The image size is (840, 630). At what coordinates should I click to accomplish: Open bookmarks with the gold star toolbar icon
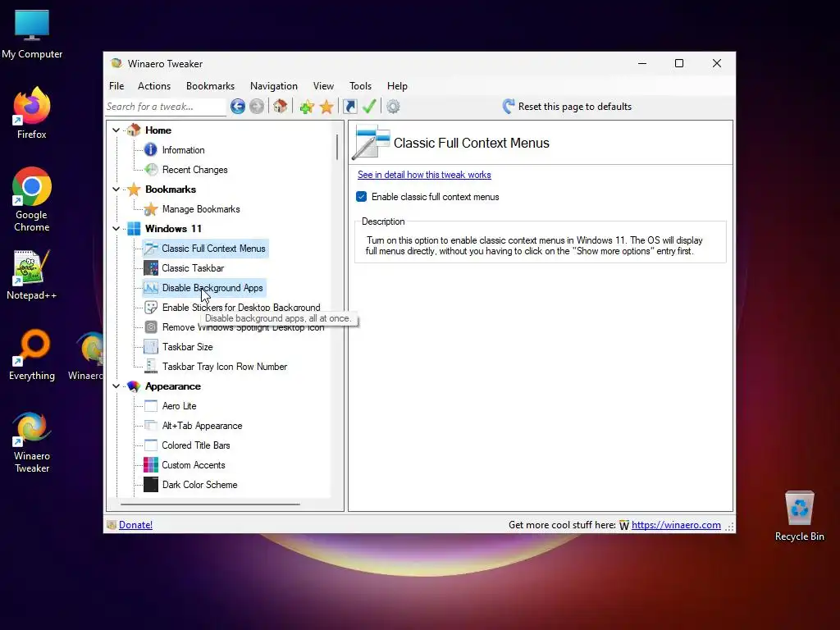pyautogui.click(x=326, y=107)
